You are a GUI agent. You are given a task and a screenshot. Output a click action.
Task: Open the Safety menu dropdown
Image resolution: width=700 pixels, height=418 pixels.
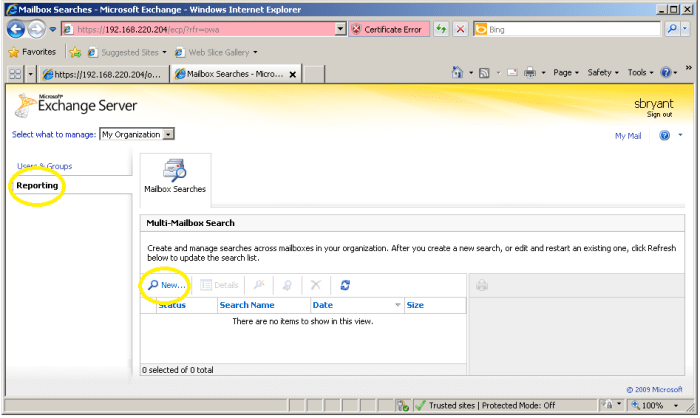tap(602, 73)
